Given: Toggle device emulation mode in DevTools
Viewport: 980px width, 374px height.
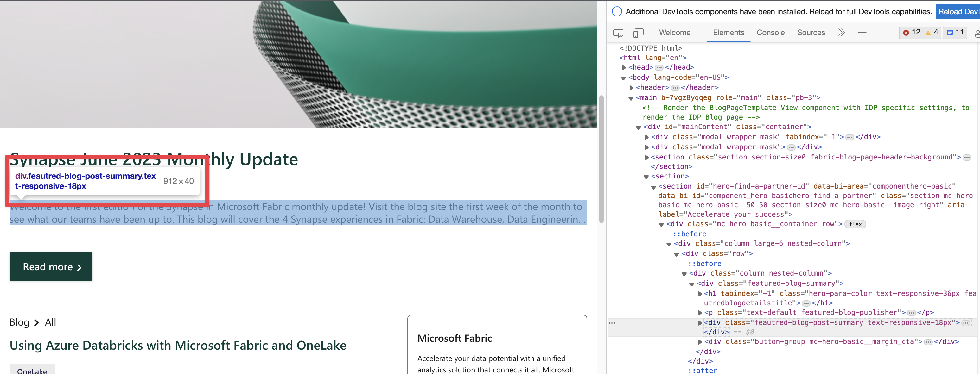Looking at the screenshot, I should [638, 33].
